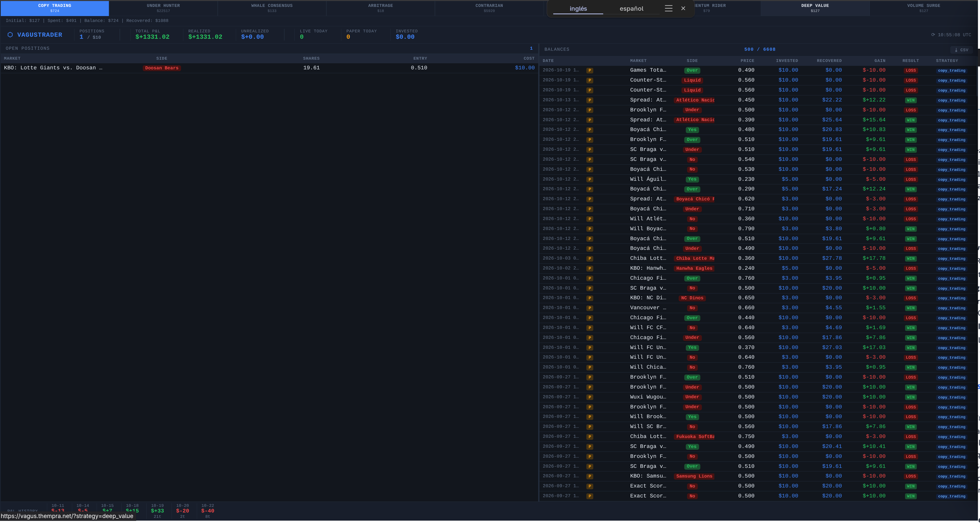
Task: Click copy_trading tag in the Will Atlét… row
Action: pos(951,219)
